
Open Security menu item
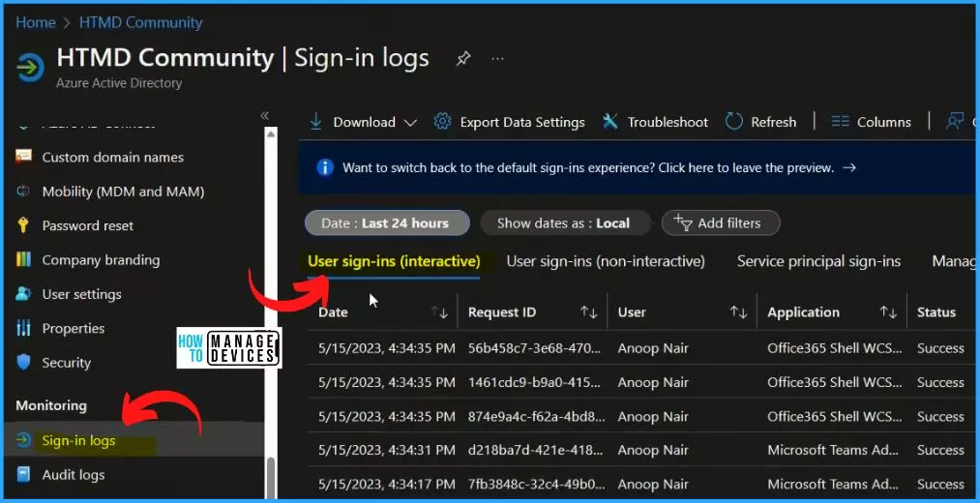66,363
